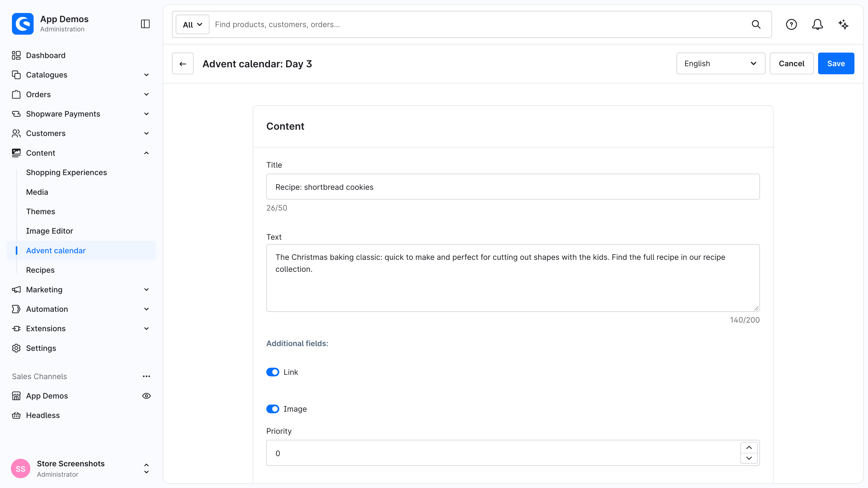Open the Sales Channels three-dot menu
This screenshot has height=488, width=868.
tap(146, 376)
